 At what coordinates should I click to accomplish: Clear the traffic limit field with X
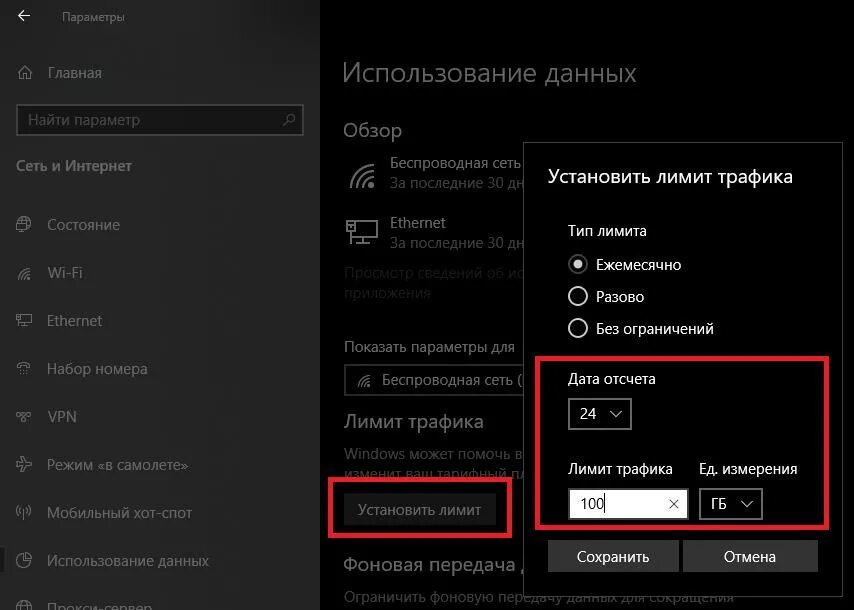tap(674, 504)
